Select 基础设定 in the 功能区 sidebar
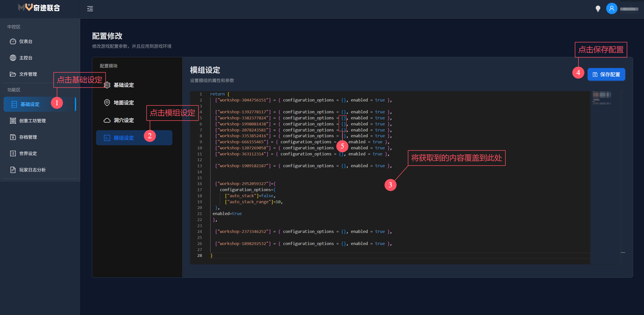 (x=30, y=104)
